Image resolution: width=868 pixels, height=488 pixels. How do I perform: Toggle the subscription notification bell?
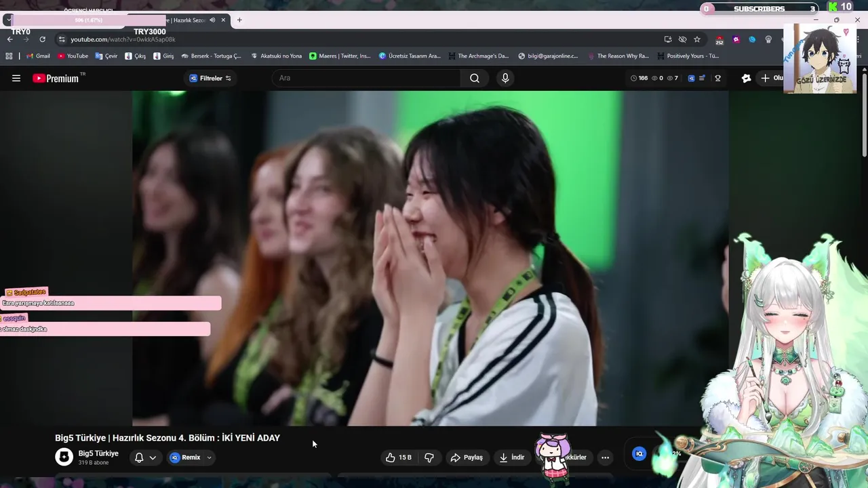[139, 457]
